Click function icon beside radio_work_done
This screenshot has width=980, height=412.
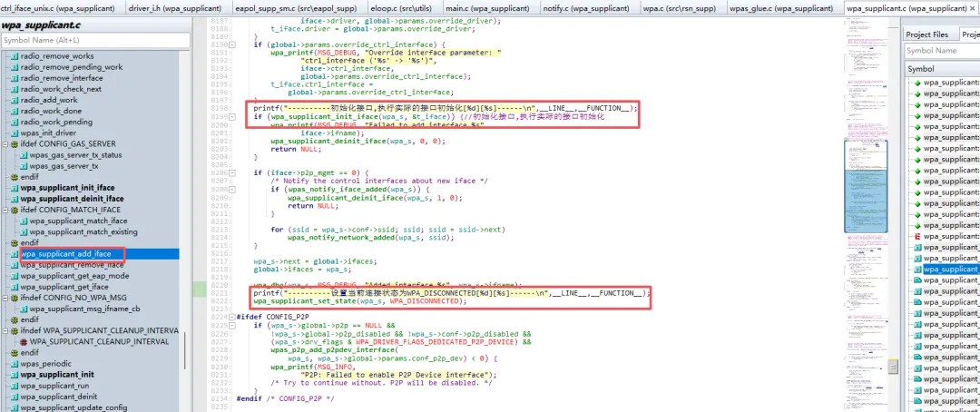pos(15,112)
